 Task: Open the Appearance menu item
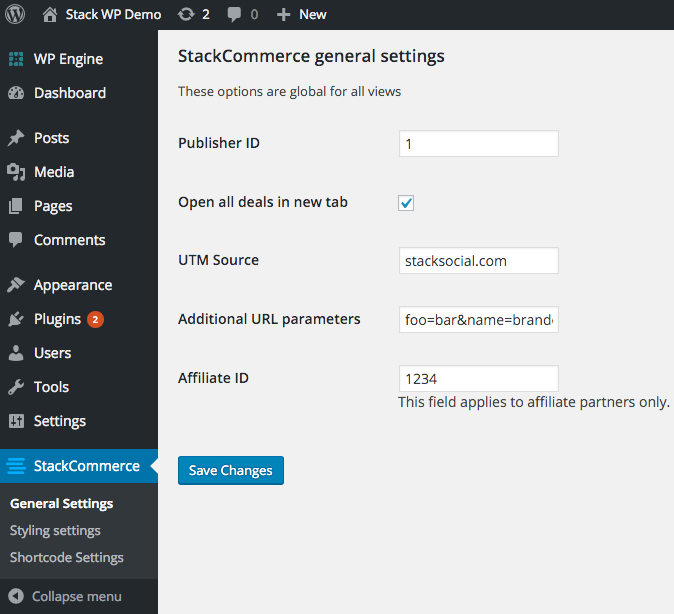73,286
